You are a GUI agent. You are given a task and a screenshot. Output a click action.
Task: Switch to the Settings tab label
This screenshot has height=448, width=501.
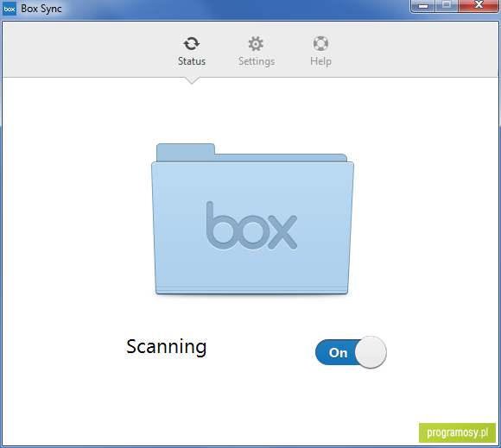pos(257,61)
